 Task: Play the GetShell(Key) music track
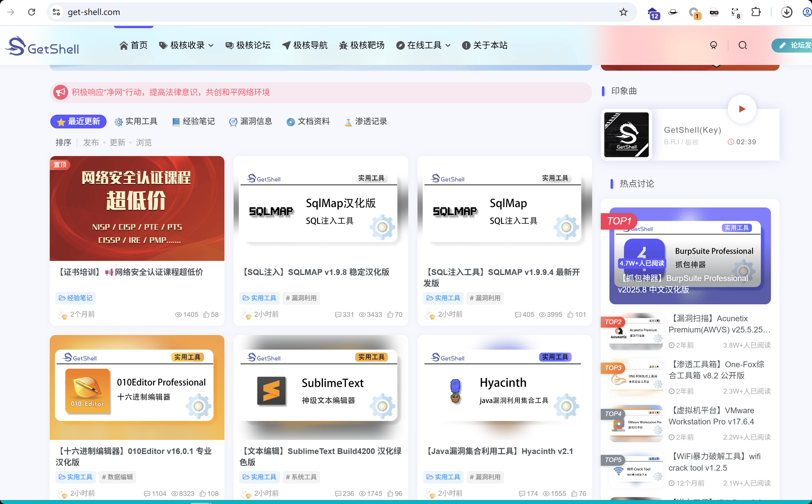pos(742,109)
